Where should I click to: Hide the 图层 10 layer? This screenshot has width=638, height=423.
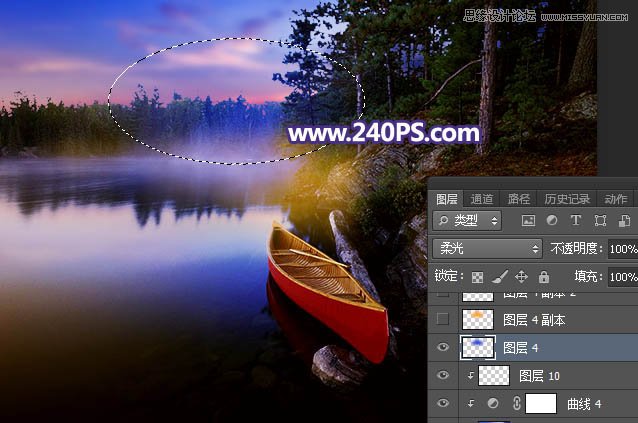coord(443,375)
